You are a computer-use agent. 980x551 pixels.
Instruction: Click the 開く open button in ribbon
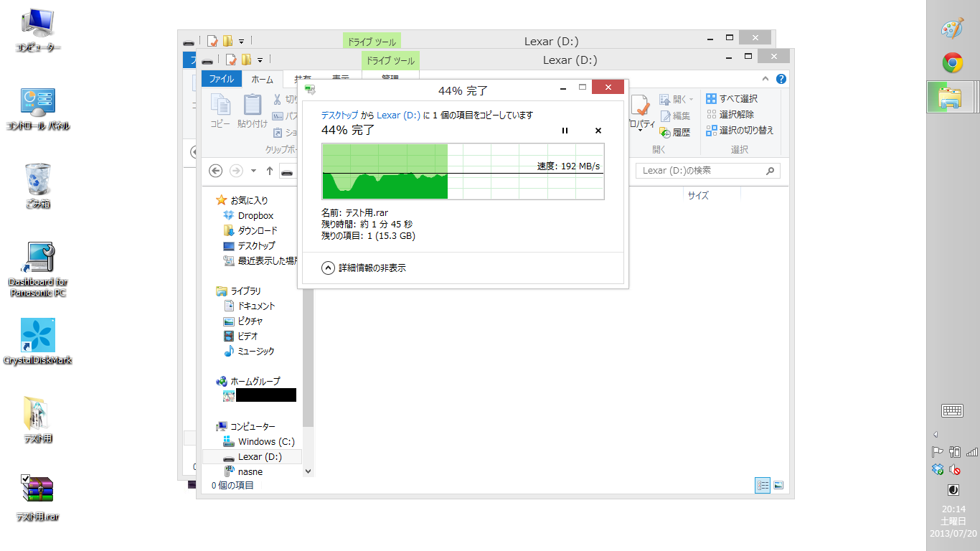point(673,99)
